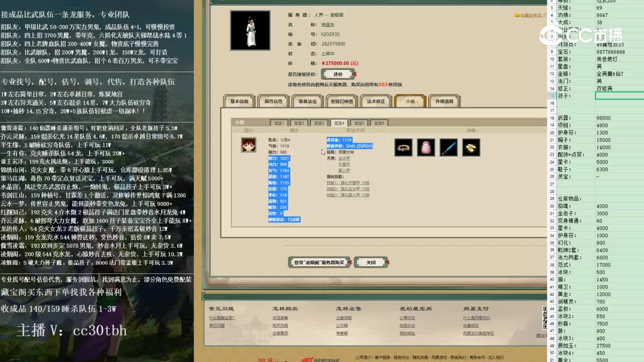The height and width of the screenshot is (362, 644).
Task: Click the pink pouch equipment icon
Action: [426, 147]
